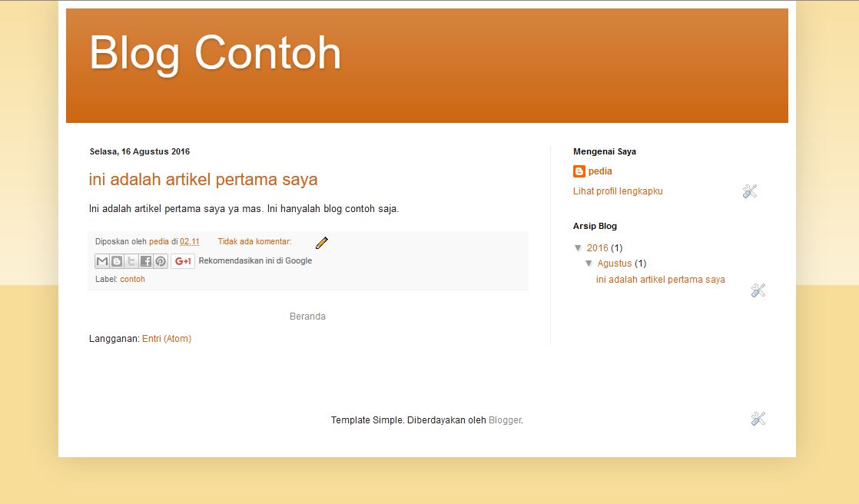Open the contoh label link
The height and width of the screenshot is (504, 859).
pyautogui.click(x=132, y=279)
